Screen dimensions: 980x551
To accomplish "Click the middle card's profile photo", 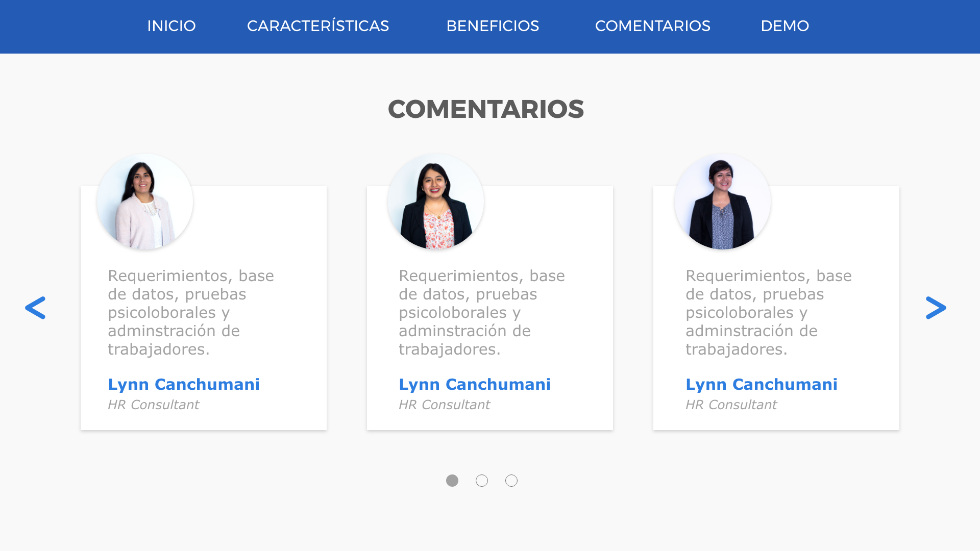I will (x=436, y=202).
